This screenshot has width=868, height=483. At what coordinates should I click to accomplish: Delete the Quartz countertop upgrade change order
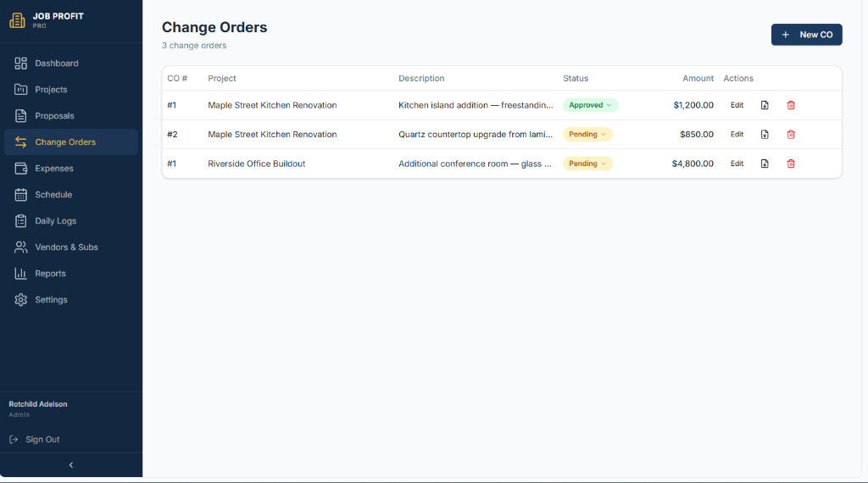791,135
